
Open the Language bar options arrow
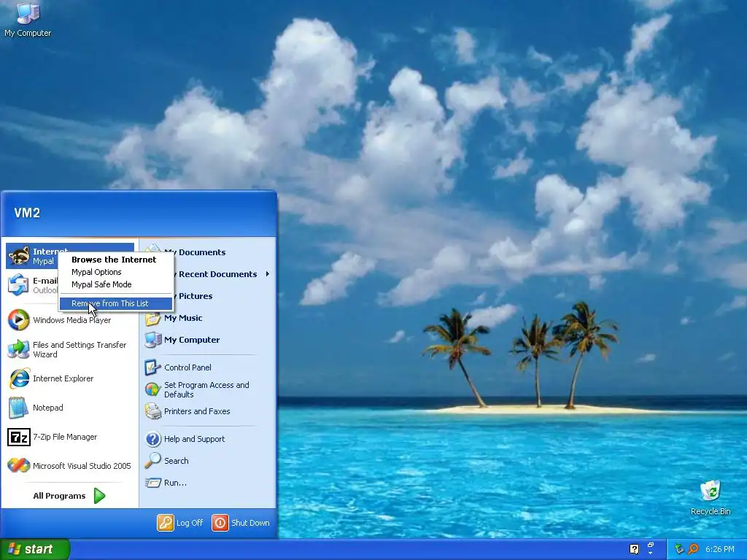pos(650,553)
